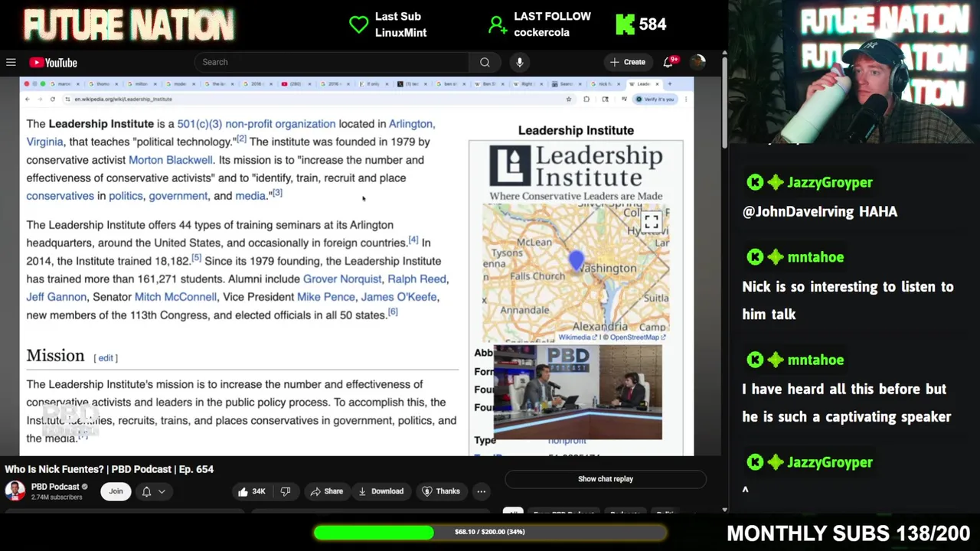
Task: Click the Last Sub heart icon
Action: [x=358, y=24]
